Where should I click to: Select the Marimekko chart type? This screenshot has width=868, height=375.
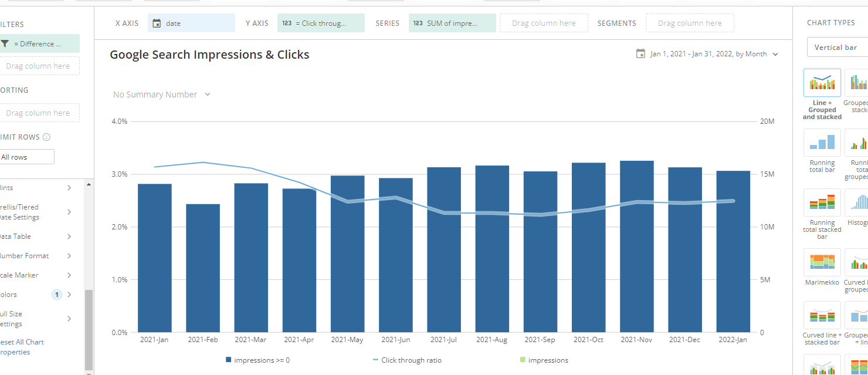[822, 262]
